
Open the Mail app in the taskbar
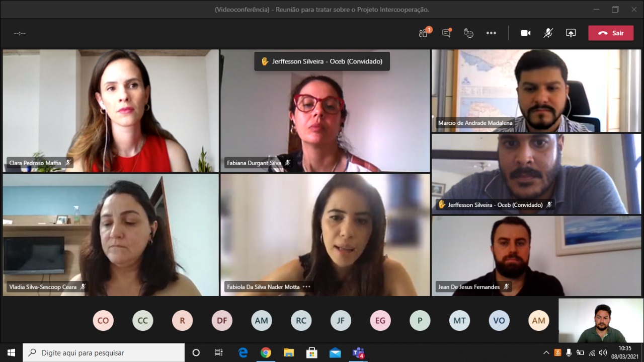(335, 352)
